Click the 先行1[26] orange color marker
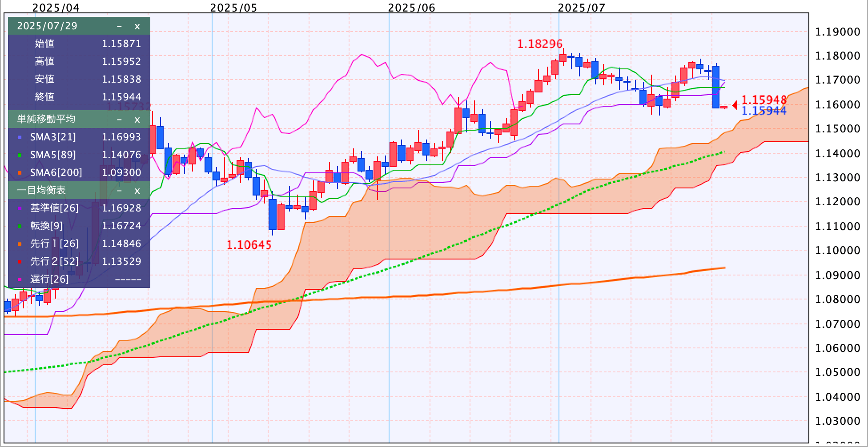Screen dimensions: 868x447 pos(20,244)
